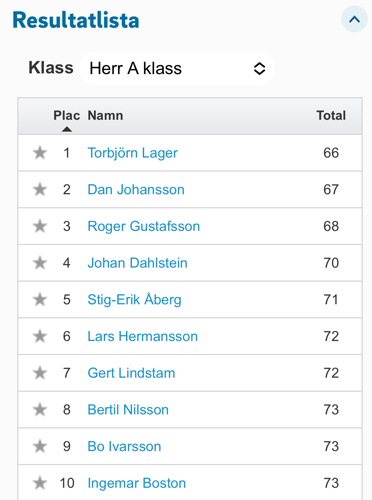Viewport: 372px width, 500px height.
Task: Sort results by Namn column
Action: 105,116
